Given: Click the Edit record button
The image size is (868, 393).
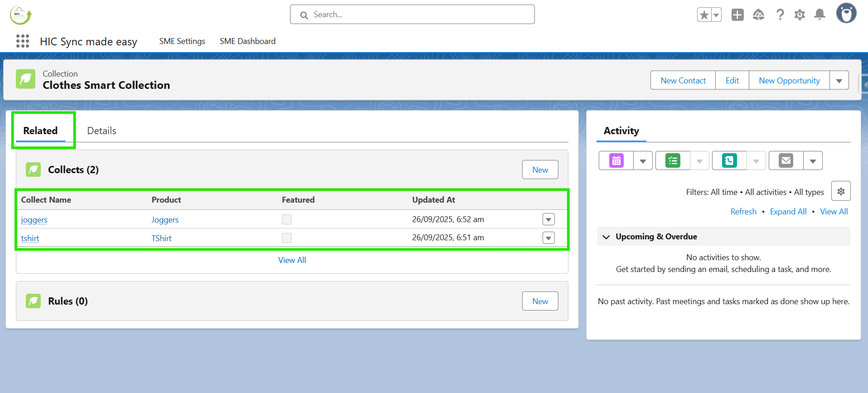Looking at the screenshot, I should (732, 80).
